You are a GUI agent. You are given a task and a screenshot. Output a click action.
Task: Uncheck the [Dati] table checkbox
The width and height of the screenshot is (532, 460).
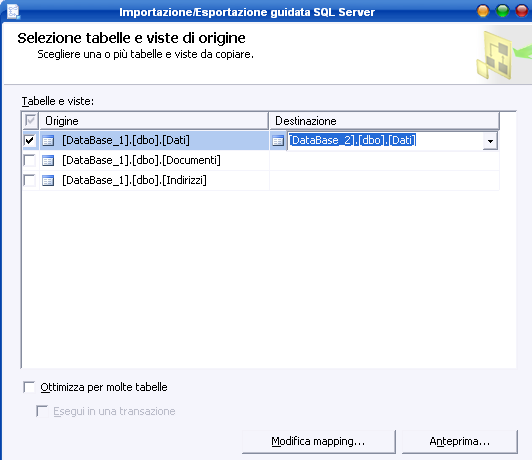coord(30,140)
